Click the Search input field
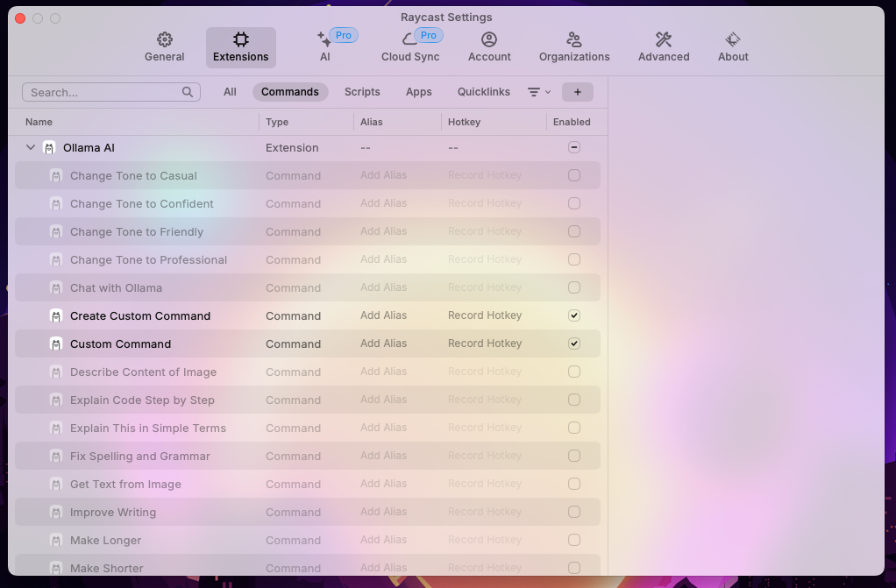The width and height of the screenshot is (896, 588). 103,92
